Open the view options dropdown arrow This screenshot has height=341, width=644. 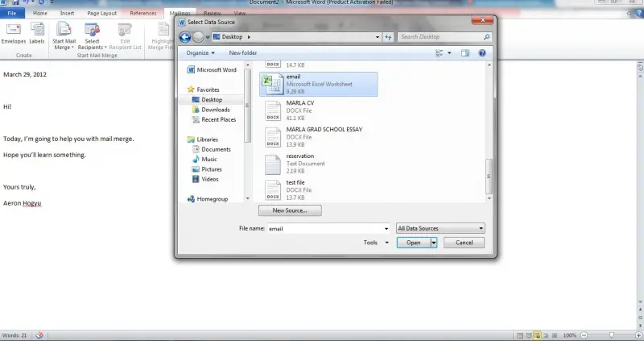[449, 53]
